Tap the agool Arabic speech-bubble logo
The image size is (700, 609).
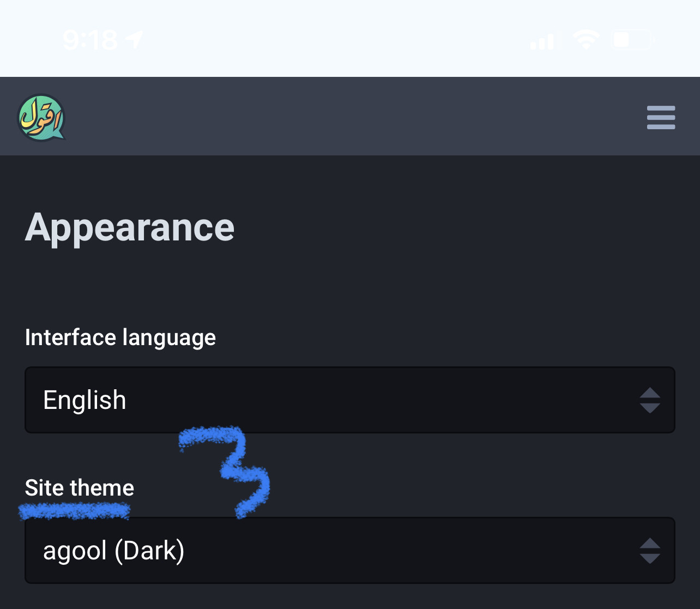point(41,117)
